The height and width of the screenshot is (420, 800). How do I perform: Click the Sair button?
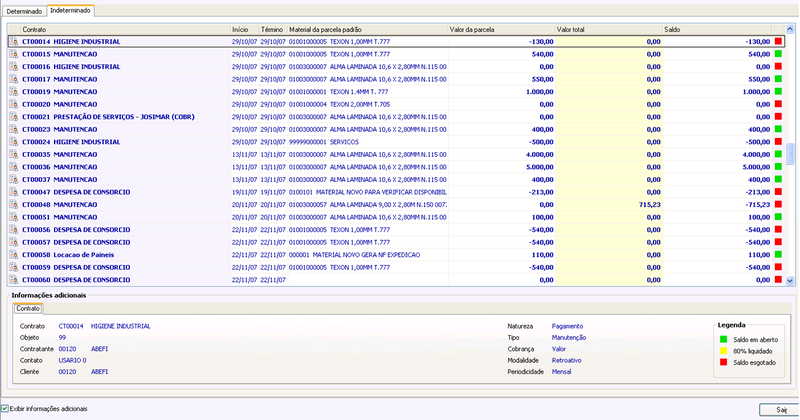tap(779, 410)
